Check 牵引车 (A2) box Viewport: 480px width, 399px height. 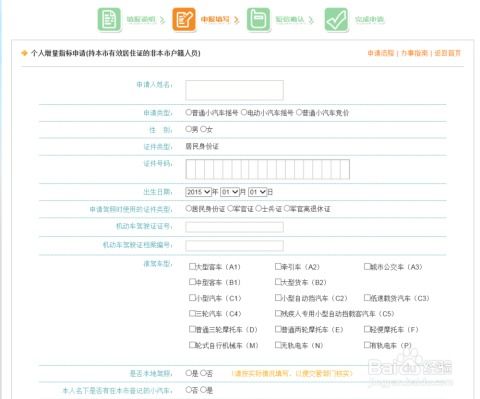click(x=278, y=266)
